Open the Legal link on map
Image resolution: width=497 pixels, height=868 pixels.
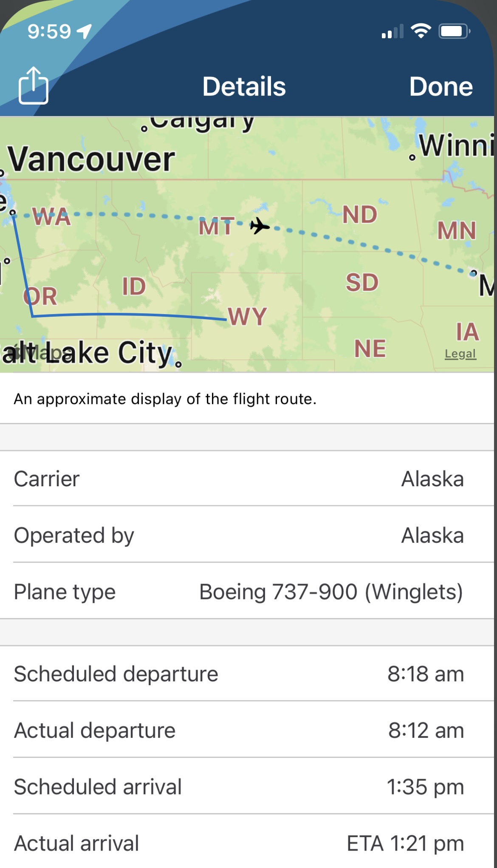tap(460, 354)
